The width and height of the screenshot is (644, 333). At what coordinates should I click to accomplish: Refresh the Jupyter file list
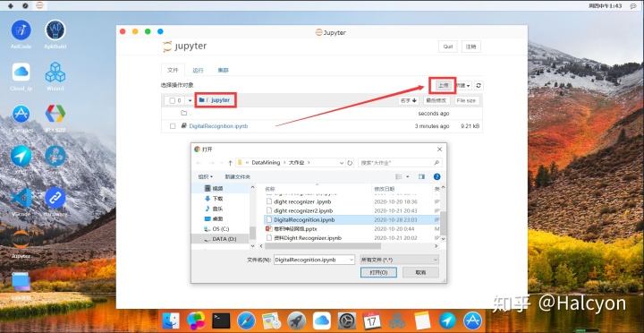pos(479,86)
